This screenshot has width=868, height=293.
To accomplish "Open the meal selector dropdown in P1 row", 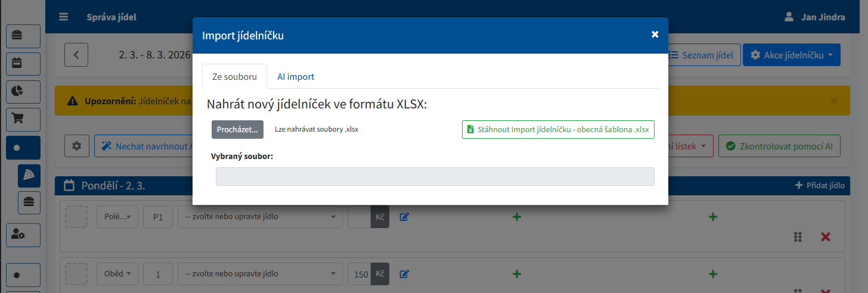I will 260,217.
